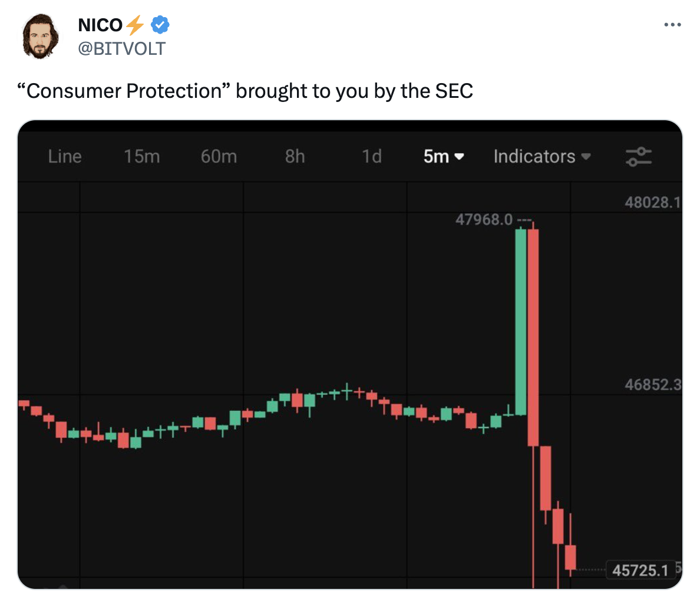Open chart settings sliders icon
This screenshot has height=606, width=700.
tap(638, 156)
